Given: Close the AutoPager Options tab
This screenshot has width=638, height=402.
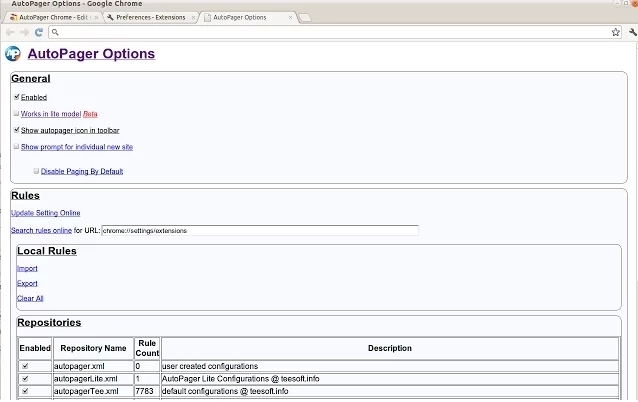Looking at the screenshot, I should coord(290,17).
